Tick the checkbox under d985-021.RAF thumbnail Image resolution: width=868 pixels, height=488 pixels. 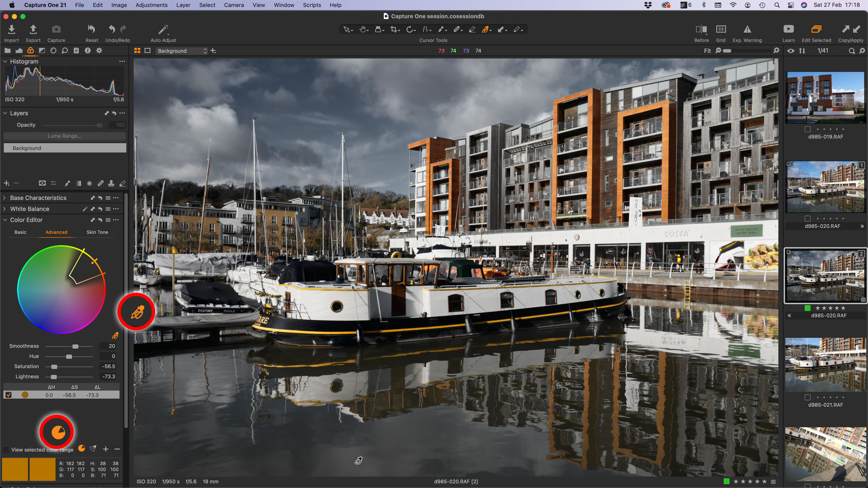[807, 397]
